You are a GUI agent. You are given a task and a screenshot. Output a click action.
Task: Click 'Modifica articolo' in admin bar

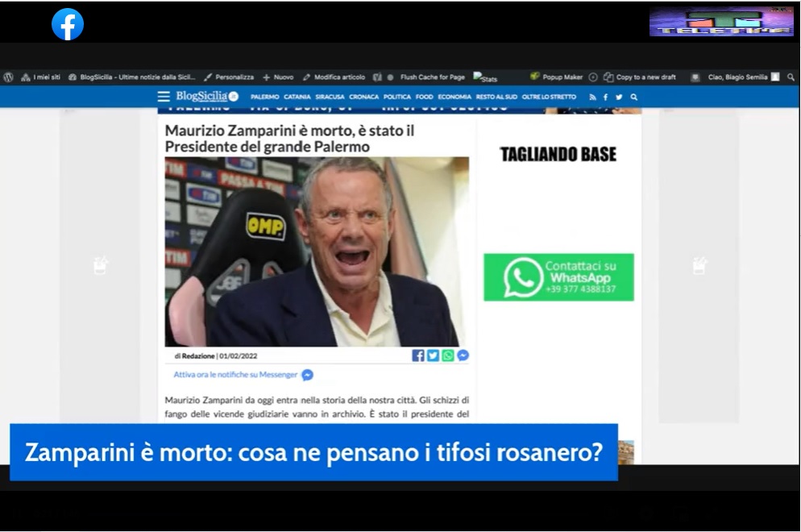pyautogui.click(x=334, y=77)
